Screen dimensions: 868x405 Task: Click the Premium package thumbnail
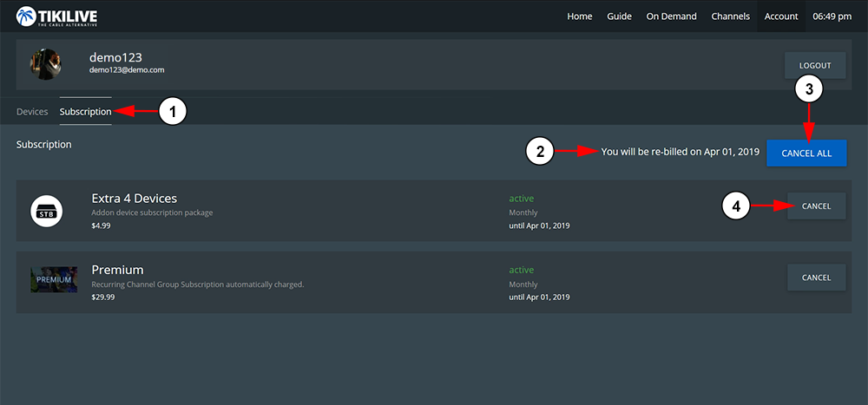click(x=54, y=279)
